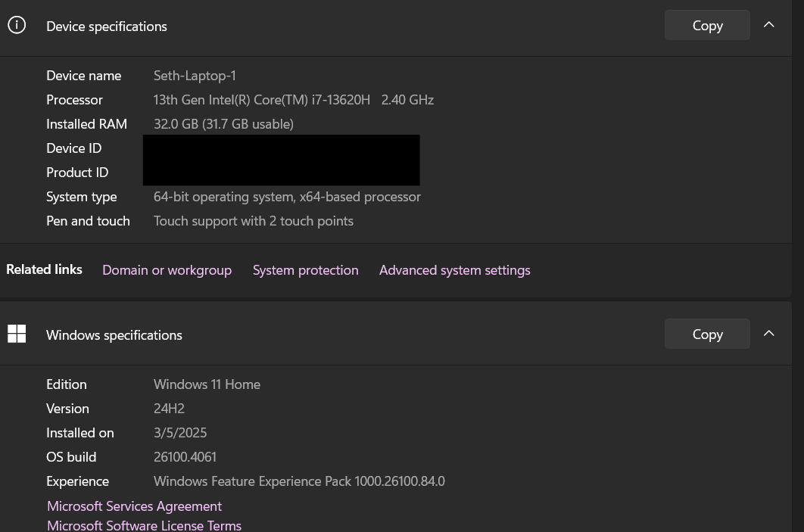Click the Pen and touch label
Viewport: 804px width, 532px height.
[x=88, y=220]
